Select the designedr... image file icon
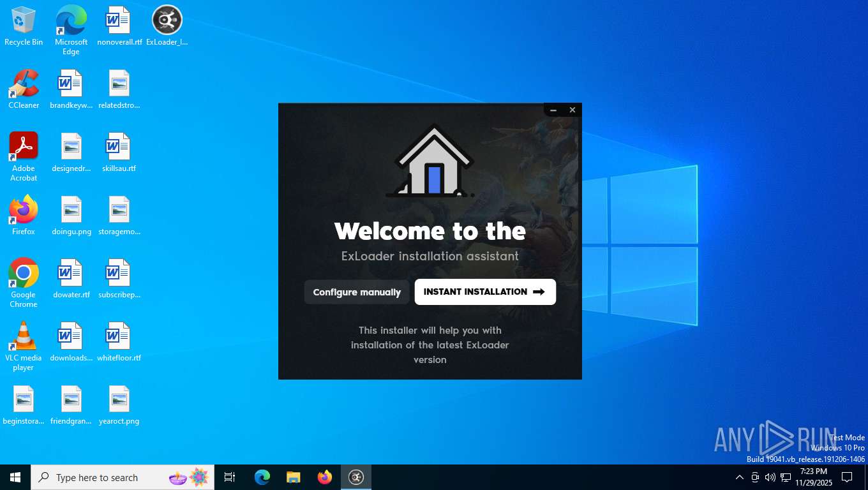Screen dimensions: 868x490 (x=71, y=152)
